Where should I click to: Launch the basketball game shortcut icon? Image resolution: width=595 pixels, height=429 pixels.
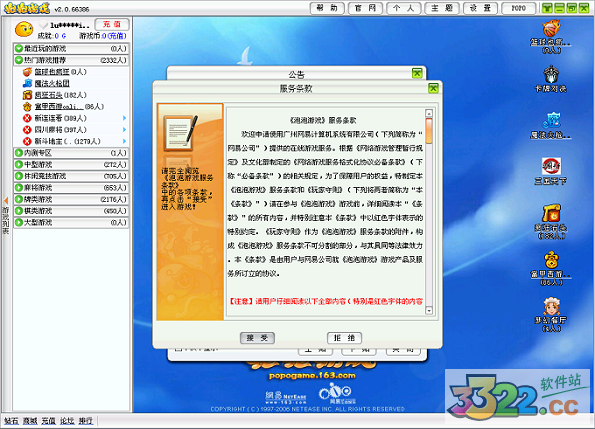pos(551,29)
